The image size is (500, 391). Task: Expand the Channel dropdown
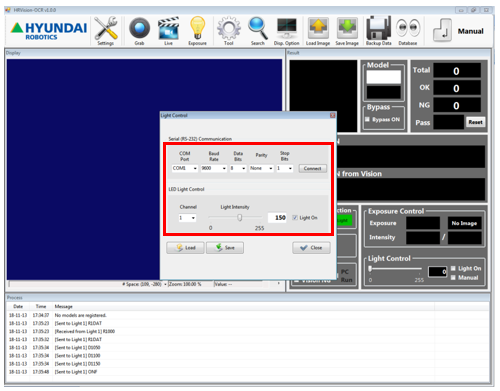(187, 218)
